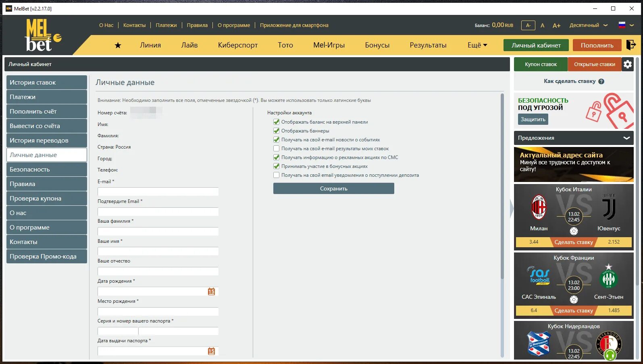Switch to Купон ставок tab
This screenshot has height=364, width=643.
(541, 64)
